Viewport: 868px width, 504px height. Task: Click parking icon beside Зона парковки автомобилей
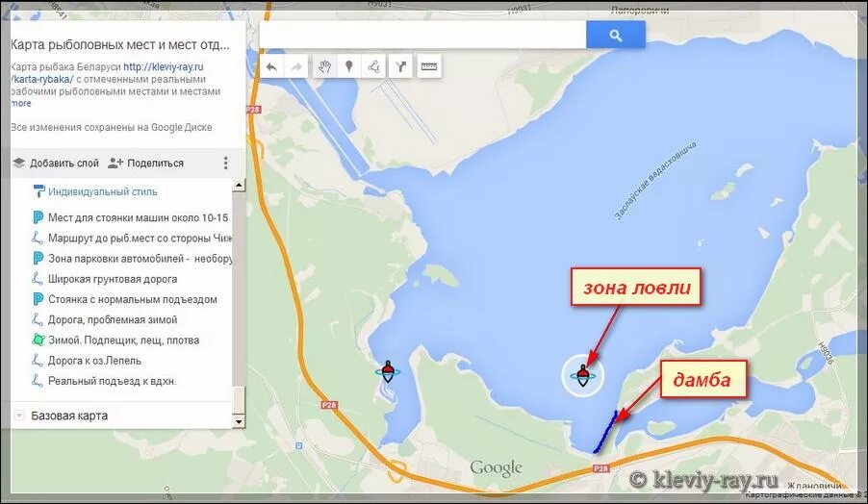38,259
